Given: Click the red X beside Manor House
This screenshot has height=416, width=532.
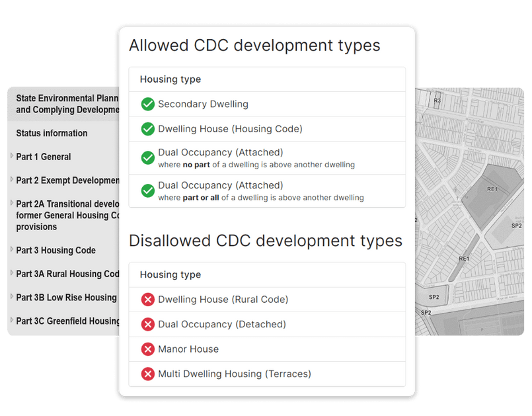Looking at the screenshot, I should click(x=147, y=349).
